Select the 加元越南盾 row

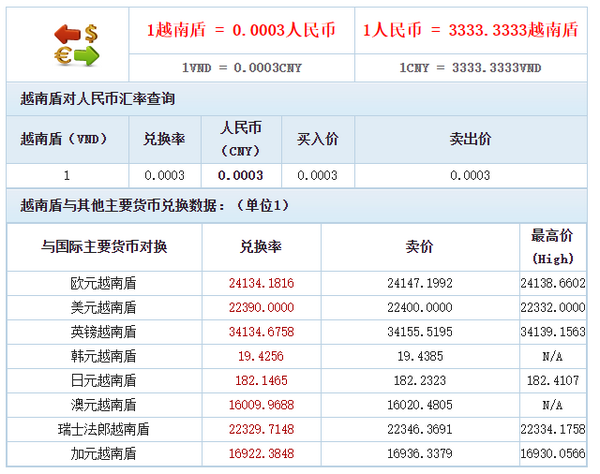point(104,454)
